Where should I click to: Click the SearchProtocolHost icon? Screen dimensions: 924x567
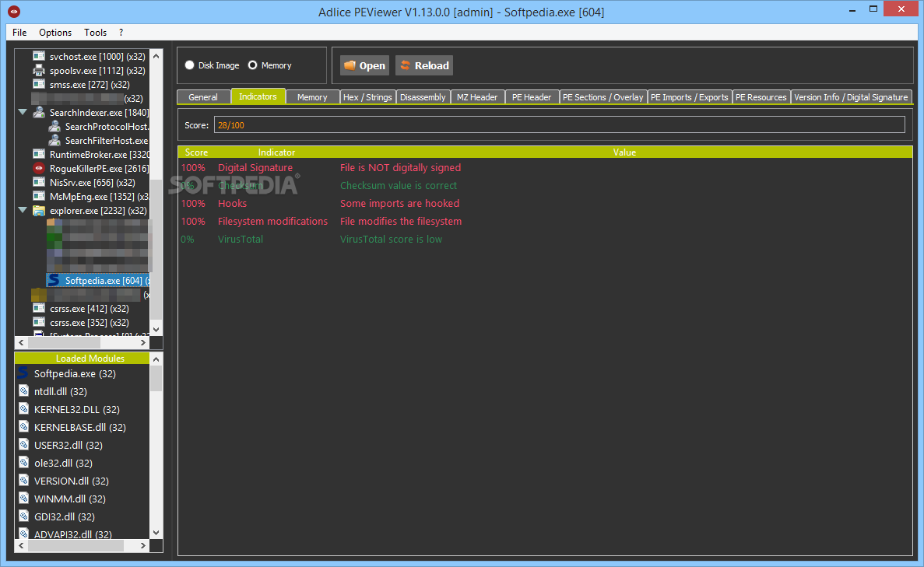pos(54,126)
